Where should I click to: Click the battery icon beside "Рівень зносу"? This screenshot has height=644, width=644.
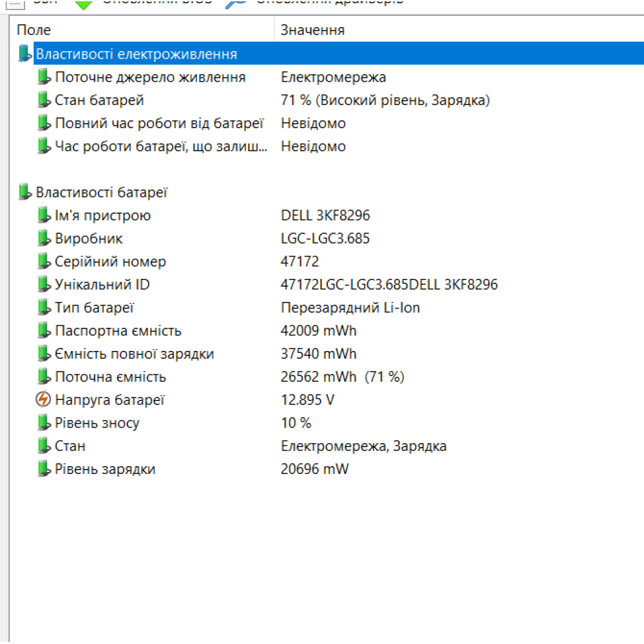tap(43, 422)
